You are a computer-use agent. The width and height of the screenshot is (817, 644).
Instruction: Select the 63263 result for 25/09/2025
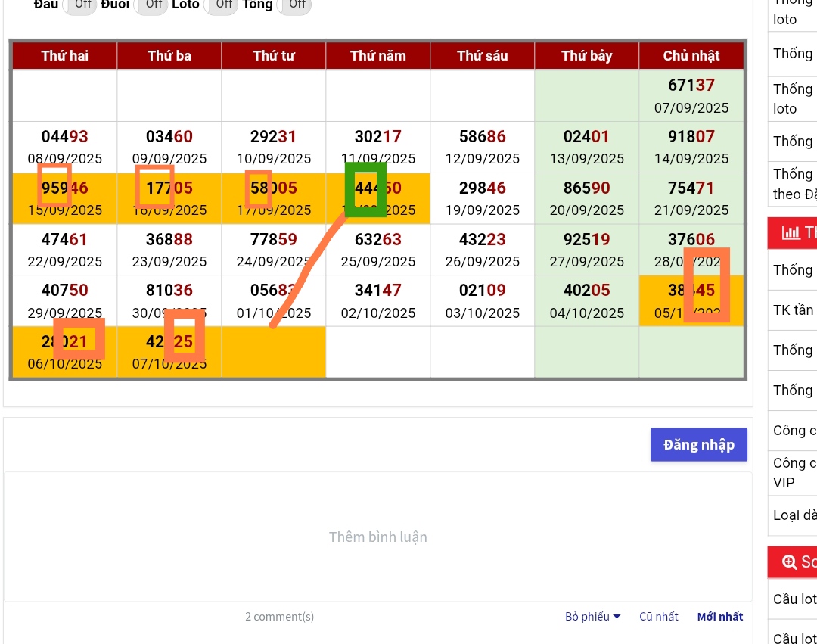coord(377,240)
